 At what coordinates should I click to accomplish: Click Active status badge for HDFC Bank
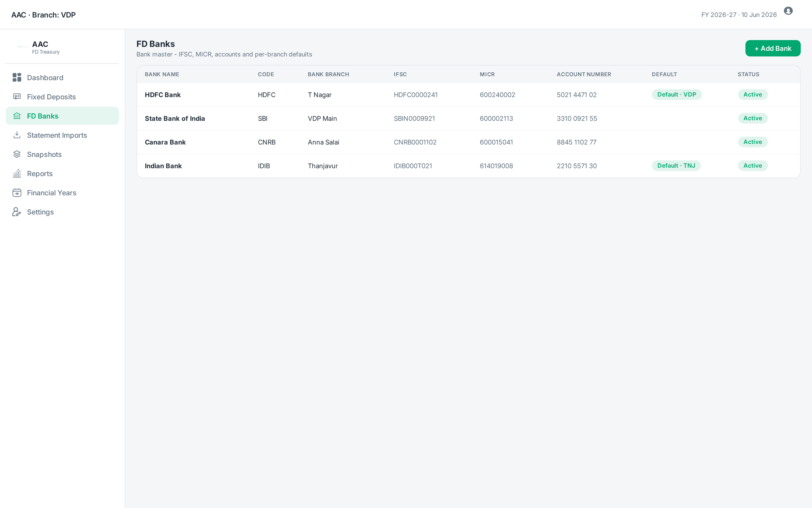point(753,95)
